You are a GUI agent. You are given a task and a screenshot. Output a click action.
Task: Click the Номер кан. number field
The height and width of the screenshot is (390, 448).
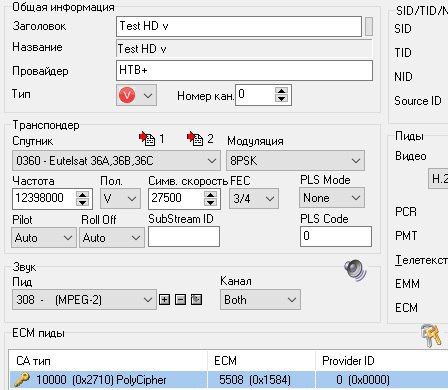(x=255, y=95)
